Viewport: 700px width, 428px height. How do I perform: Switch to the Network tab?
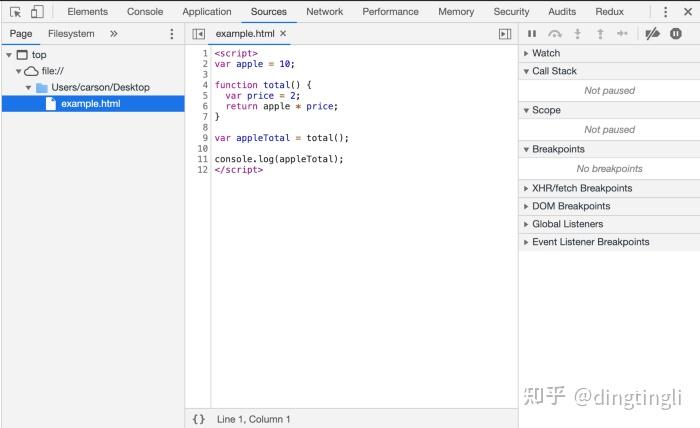point(325,12)
